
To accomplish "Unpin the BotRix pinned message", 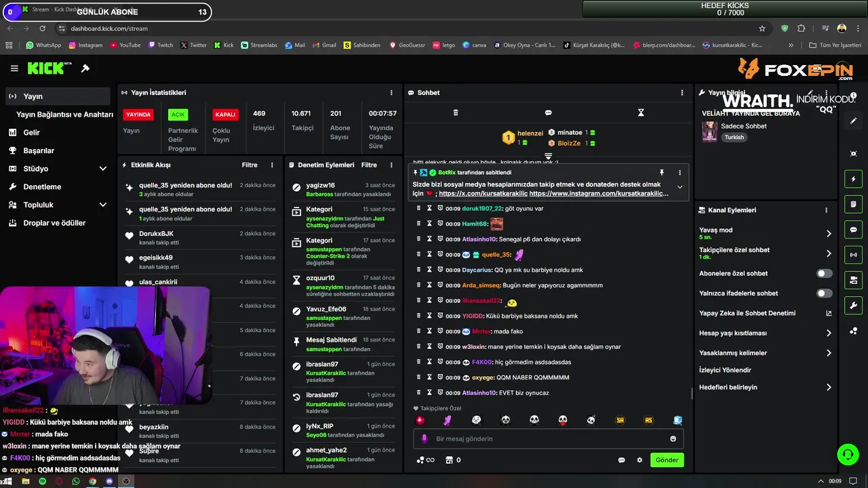I will tap(662, 173).
